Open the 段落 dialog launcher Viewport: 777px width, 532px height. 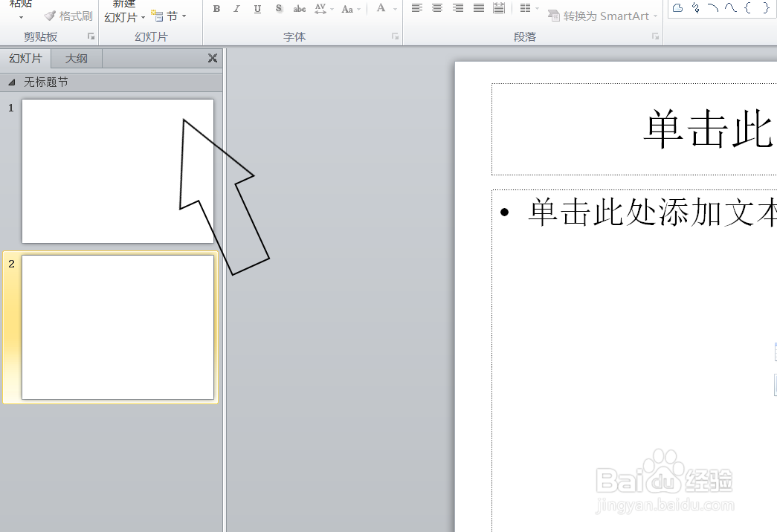(655, 36)
